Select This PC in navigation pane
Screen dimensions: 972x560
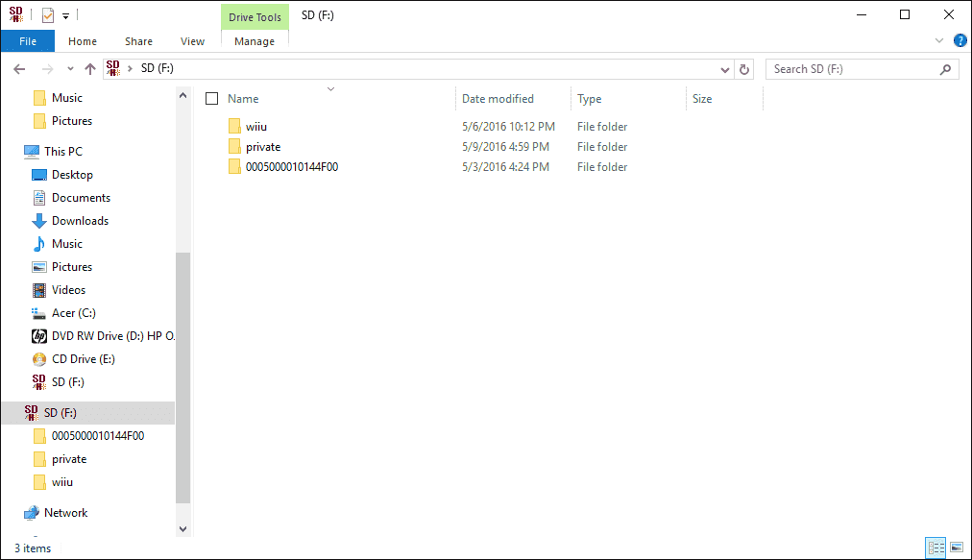click(x=63, y=152)
